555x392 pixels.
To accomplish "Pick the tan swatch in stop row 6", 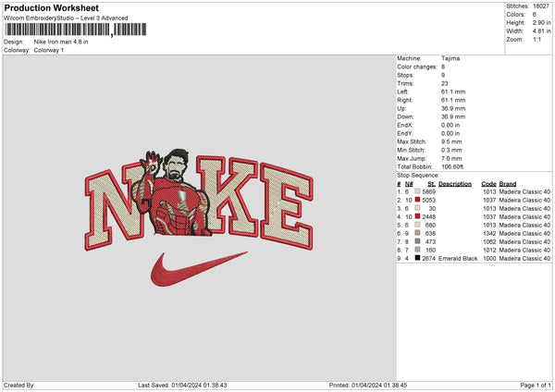I will point(418,233).
